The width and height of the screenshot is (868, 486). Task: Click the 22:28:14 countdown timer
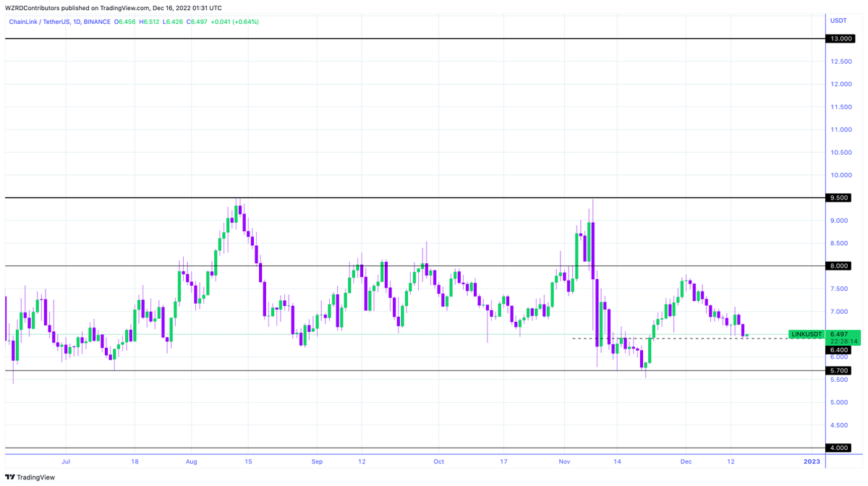[843, 341]
